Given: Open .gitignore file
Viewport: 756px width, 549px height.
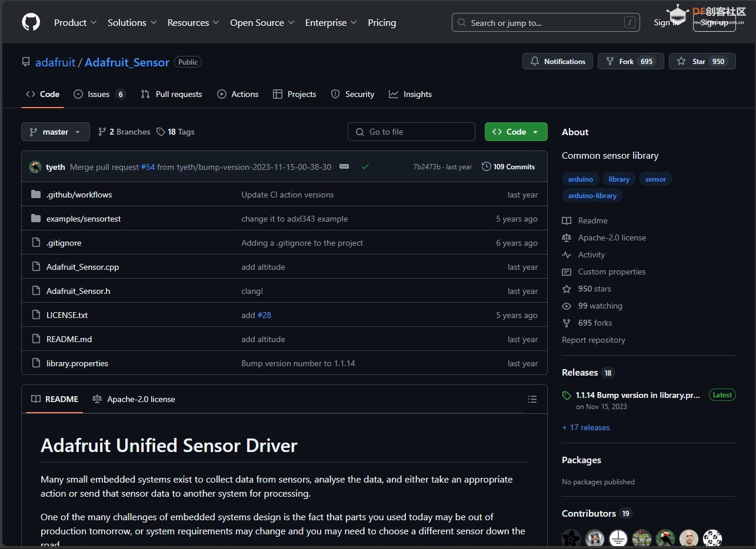Looking at the screenshot, I should [x=64, y=243].
